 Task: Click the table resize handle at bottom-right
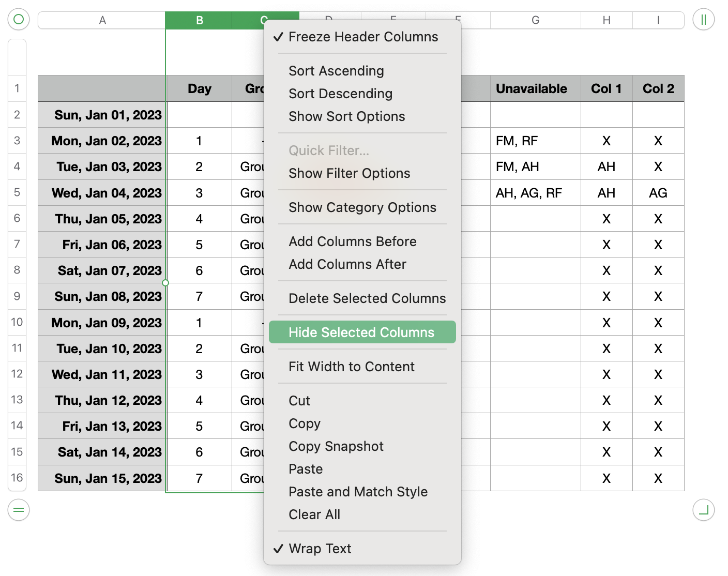(703, 510)
